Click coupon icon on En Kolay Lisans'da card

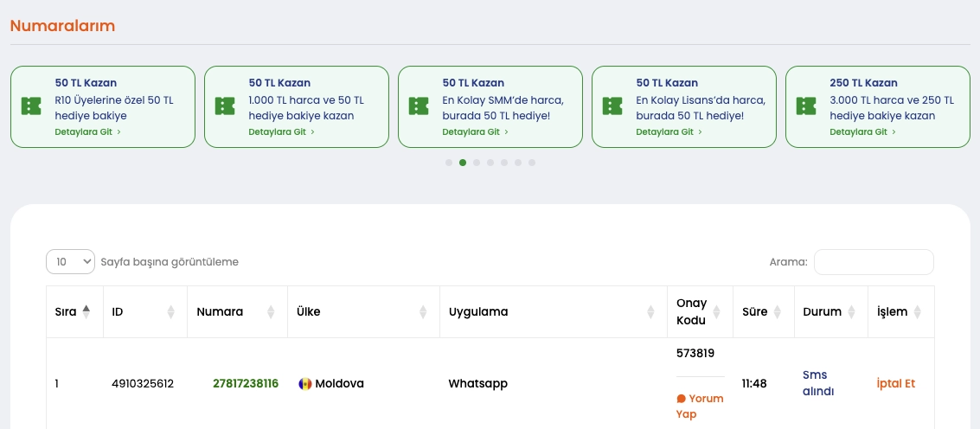pos(612,106)
